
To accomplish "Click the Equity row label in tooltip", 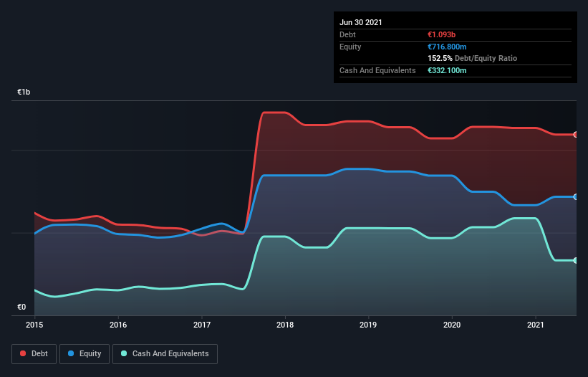I will 350,47.
